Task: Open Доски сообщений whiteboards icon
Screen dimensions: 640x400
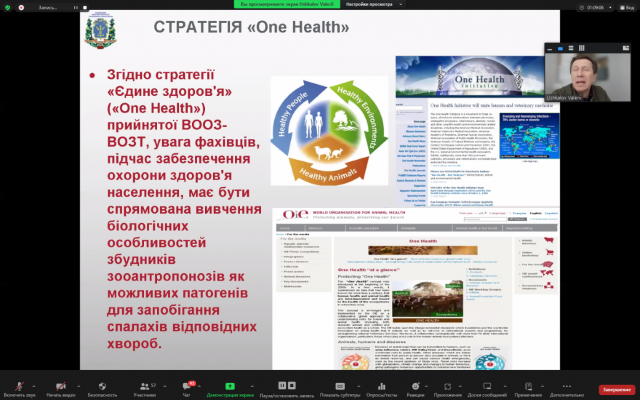Action: (x=487, y=386)
